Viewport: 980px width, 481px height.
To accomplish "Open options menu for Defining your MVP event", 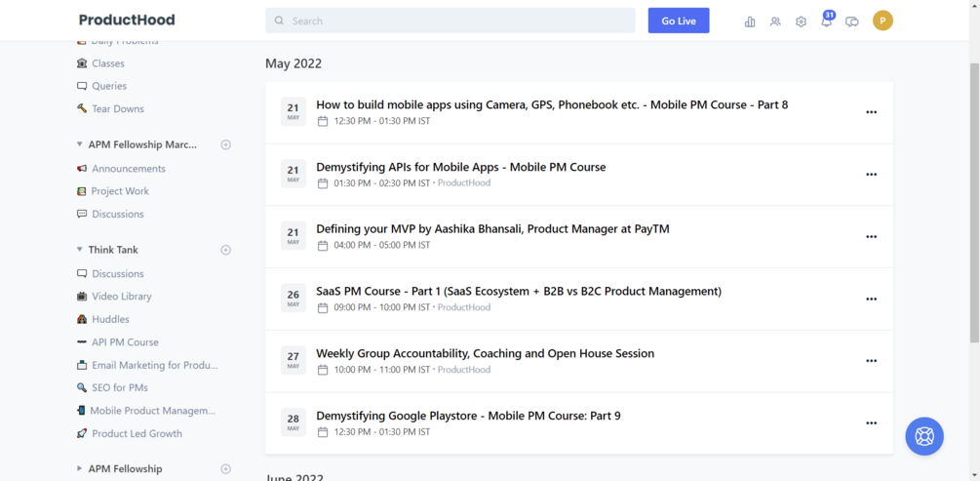I will click(x=871, y=237).
